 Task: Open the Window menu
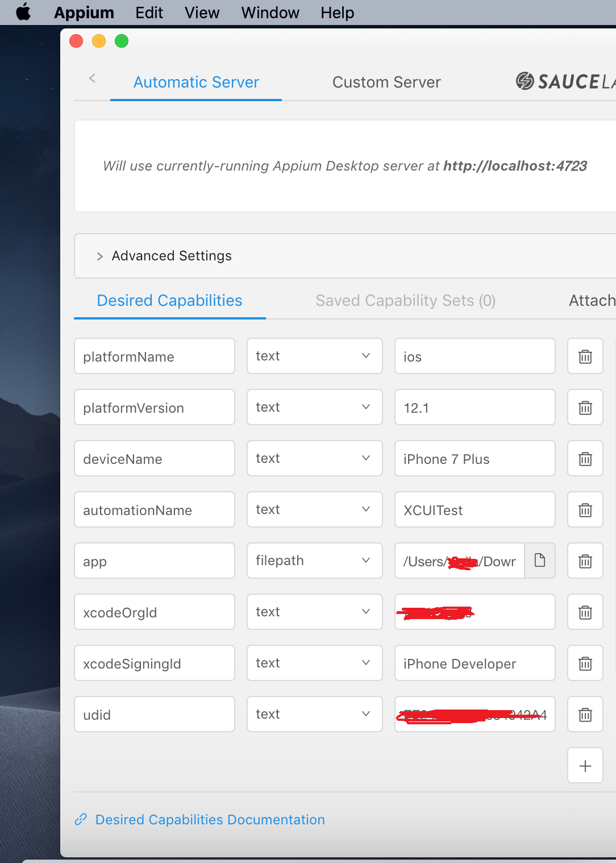click(270, 13)
